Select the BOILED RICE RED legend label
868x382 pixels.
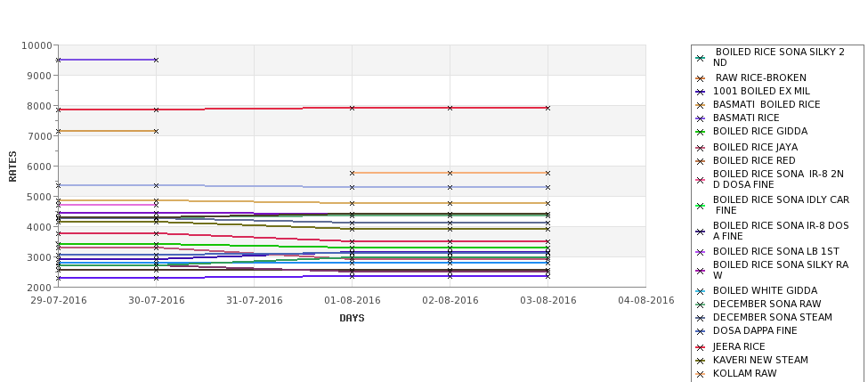[754, 160]
